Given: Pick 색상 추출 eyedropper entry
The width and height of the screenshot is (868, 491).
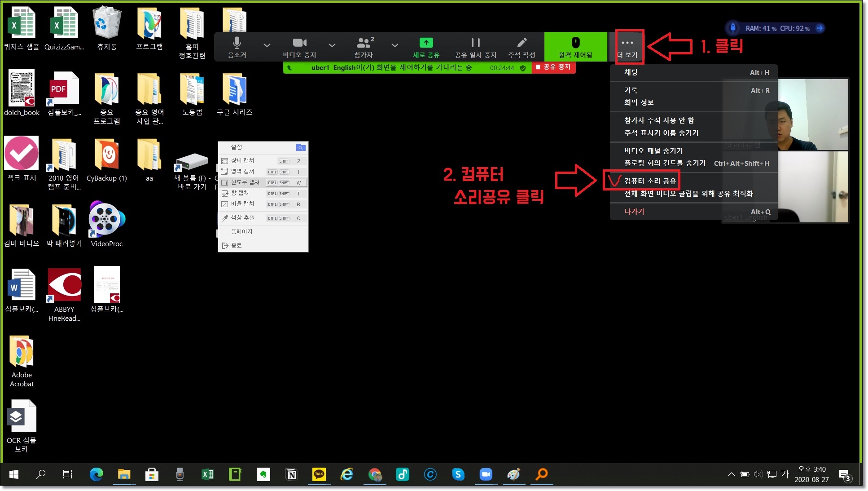Looking at the screenshot, I should point(263,218).
